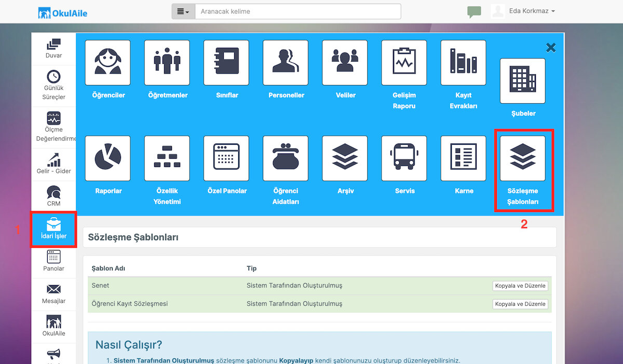
Task: Open the Raporlar pie chart icon
Action: (108, 158)
